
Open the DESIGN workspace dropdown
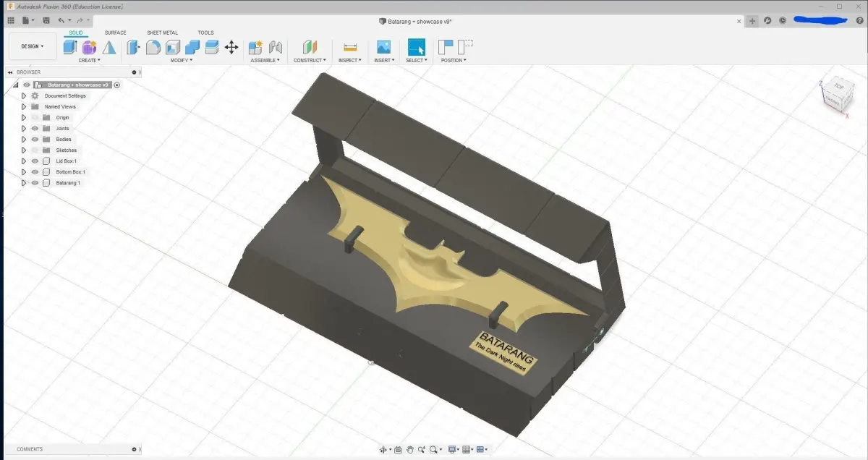tap(32, 46)
